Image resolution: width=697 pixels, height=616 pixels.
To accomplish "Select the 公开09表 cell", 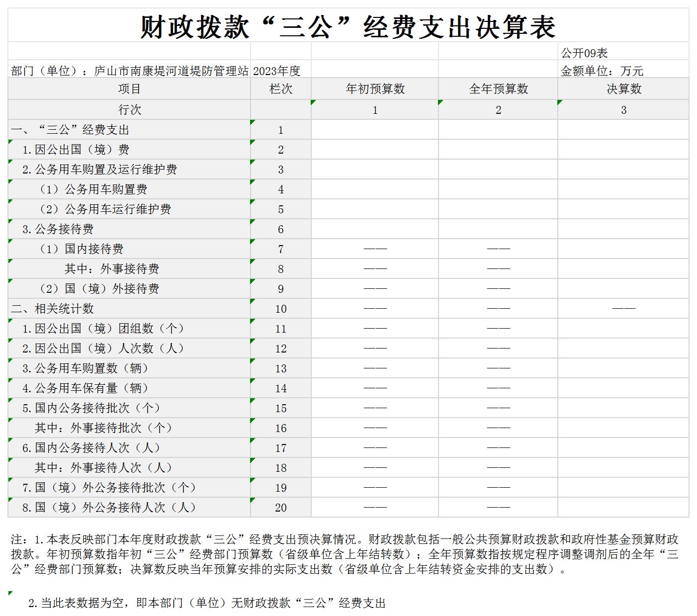I will [584, 53].
